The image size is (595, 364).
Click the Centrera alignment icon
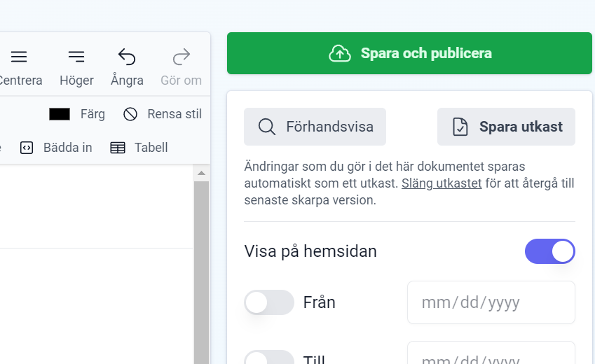[x=19, y=57]
